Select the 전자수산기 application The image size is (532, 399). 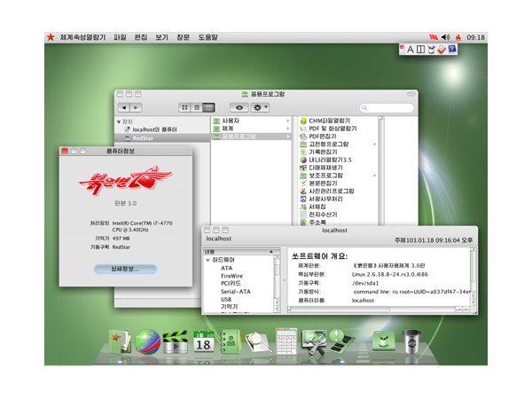323,215
